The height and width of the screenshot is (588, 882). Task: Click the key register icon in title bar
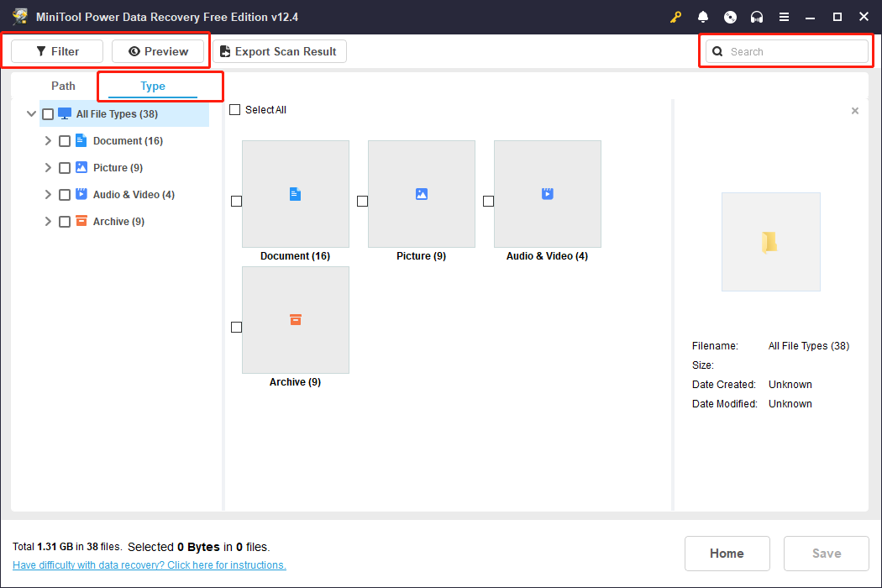click(675, 17)
